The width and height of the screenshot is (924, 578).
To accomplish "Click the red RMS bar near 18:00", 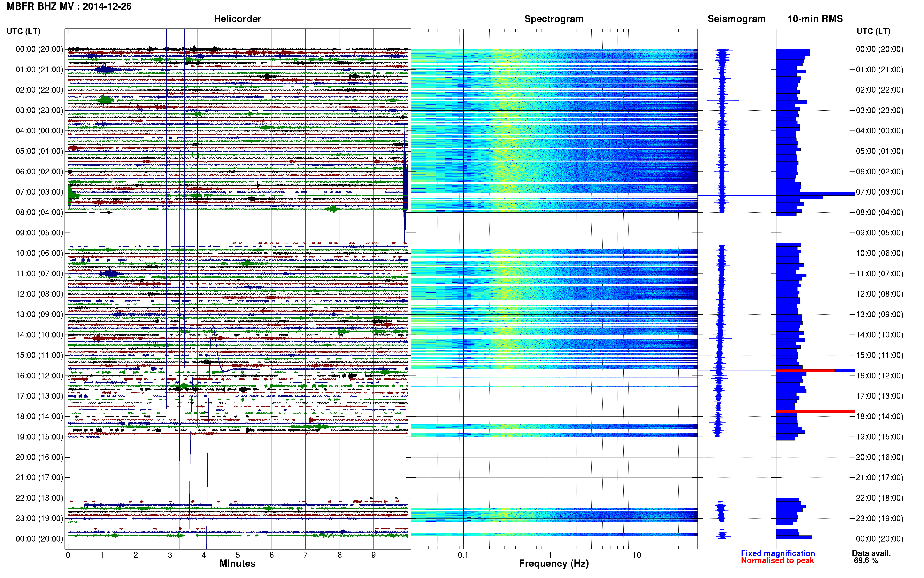I will tap(815, 411).
